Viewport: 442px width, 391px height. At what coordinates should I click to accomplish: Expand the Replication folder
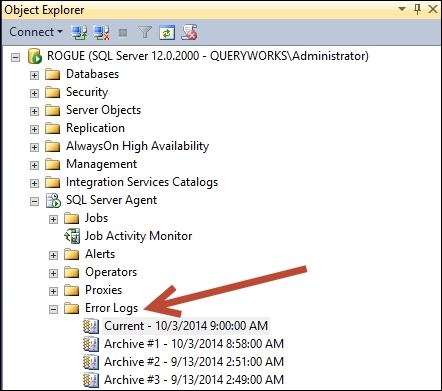coord(34,129)
